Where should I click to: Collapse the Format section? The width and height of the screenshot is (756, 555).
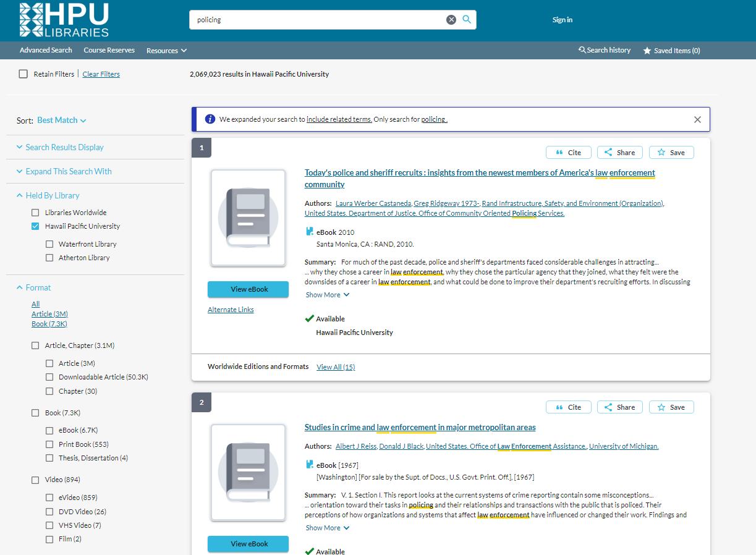coord(33,287)
